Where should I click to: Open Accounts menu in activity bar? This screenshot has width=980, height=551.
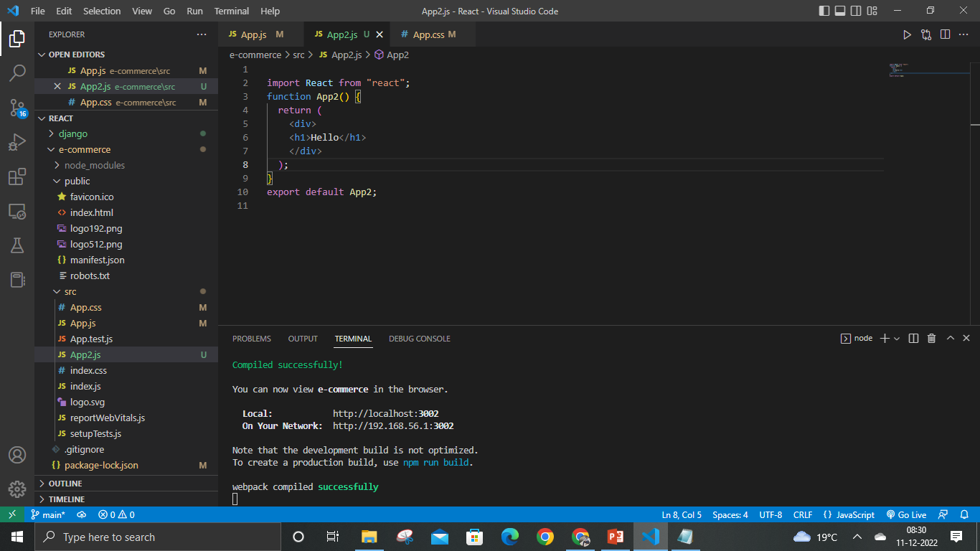(17, 455)
